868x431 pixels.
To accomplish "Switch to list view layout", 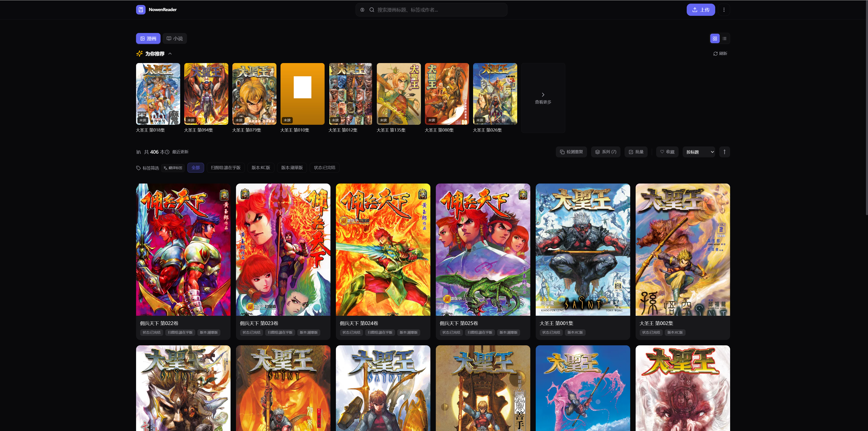I will pos(724,38).
